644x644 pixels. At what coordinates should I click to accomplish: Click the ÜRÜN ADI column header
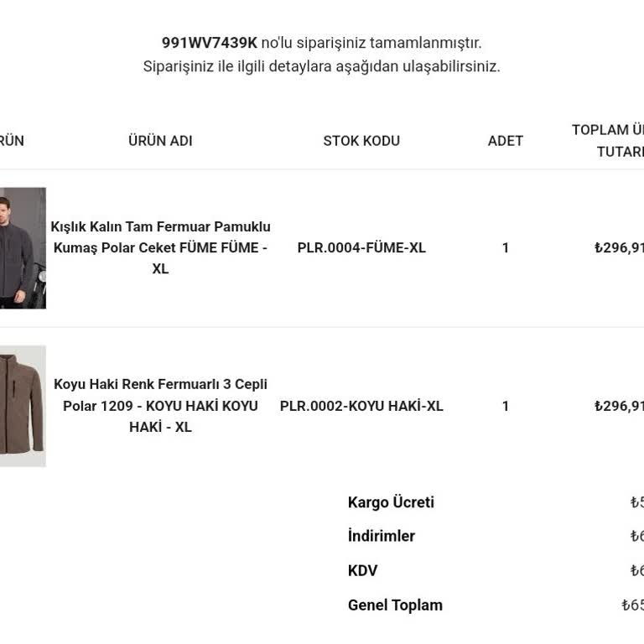point(160,141)
